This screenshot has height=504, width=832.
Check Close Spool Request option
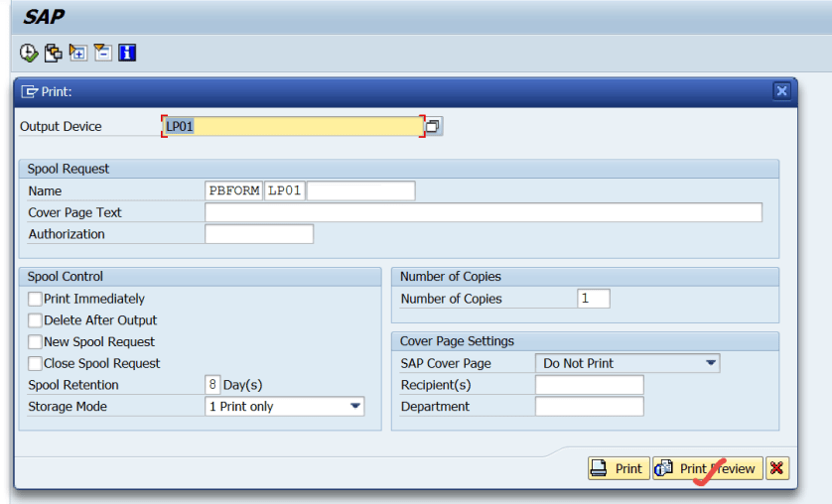point(35,363)
